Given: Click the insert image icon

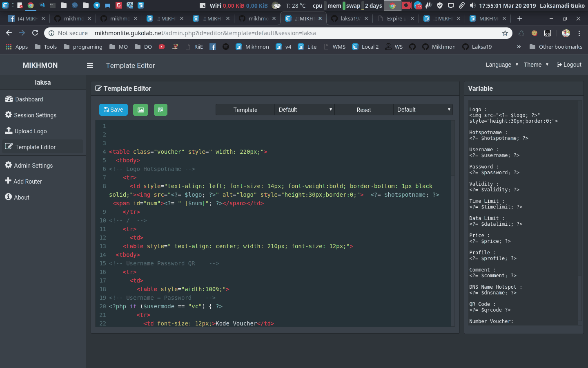Looking at the screenshot, I should click(x=140, y=110).
